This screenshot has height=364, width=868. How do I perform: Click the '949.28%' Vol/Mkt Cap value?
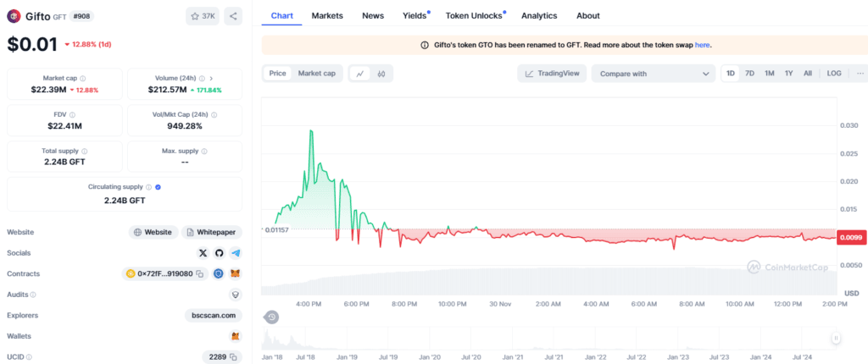(185, 125)
